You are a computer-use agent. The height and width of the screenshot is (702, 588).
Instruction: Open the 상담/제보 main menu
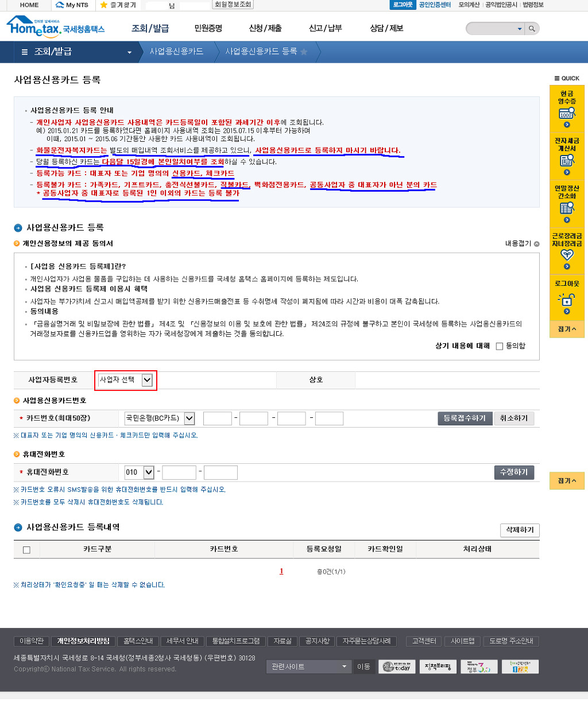pyautogui.click(x=386, y=28)
